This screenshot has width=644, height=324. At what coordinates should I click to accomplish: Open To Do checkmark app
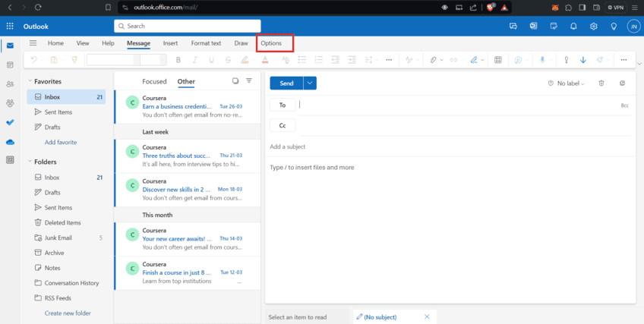tap(10, 122)
